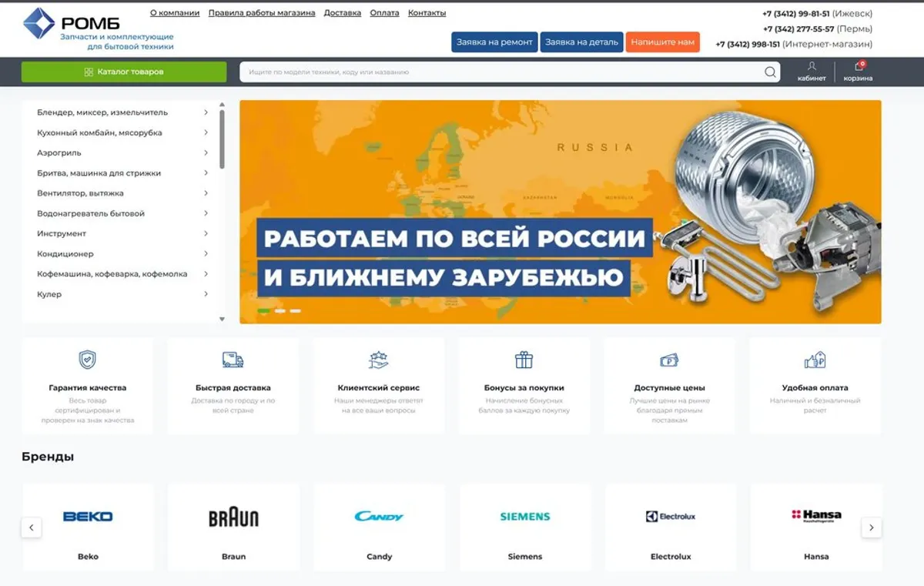Click the Удобная оплата thumbs-up icon
This screenshot has height=586, width=924.
(815, 360)
